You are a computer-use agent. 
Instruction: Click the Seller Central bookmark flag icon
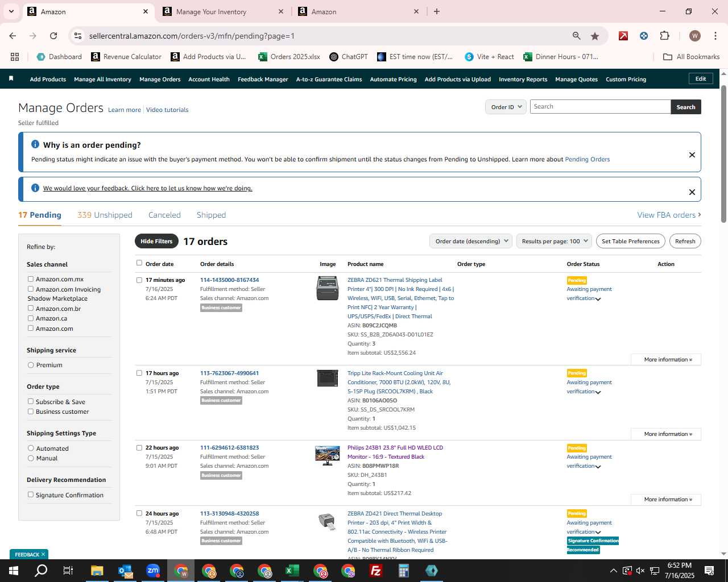coord(11,78)
